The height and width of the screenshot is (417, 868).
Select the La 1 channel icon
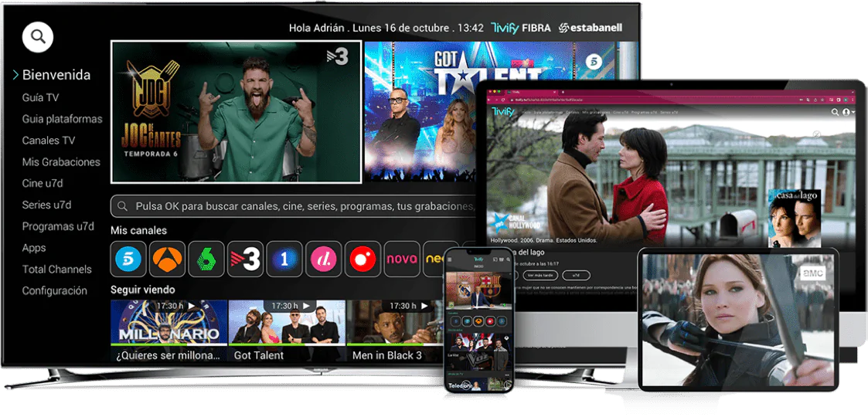(x=284, y=259)
